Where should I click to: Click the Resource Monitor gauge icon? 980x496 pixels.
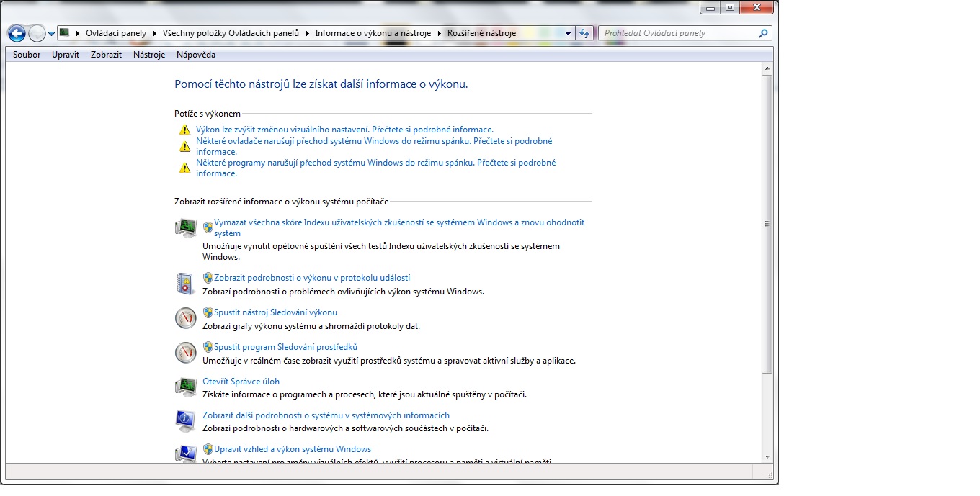tap(186, 353)
